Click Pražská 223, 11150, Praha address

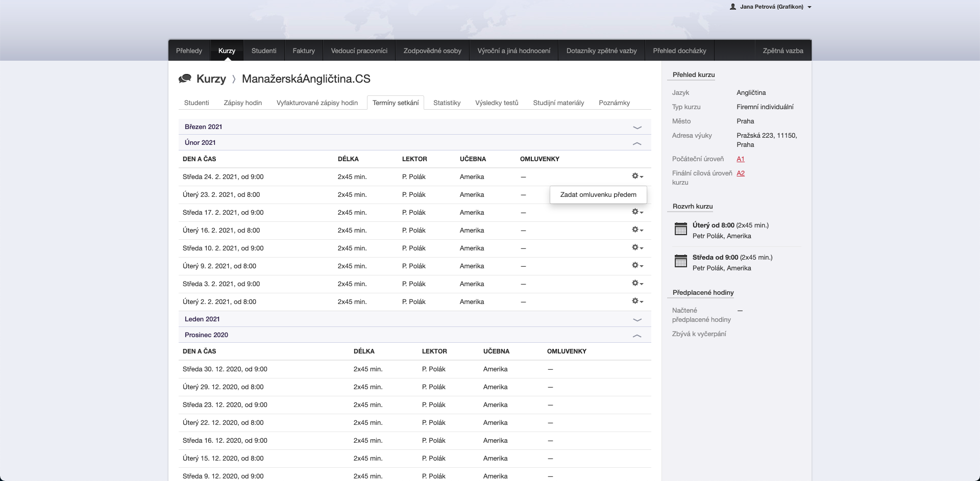(767, 140)
